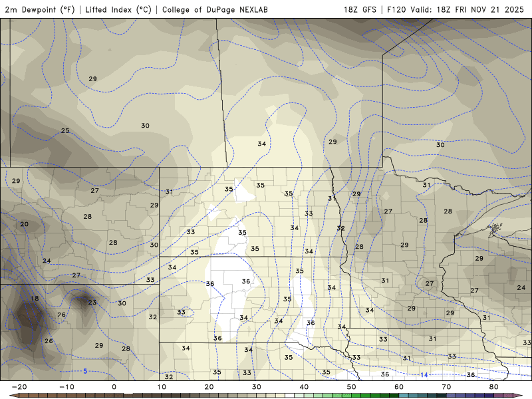The width and height of the screenshot is (532, 399).
Task: Click the colorbar tick label 70
Action: coord(446,387)
